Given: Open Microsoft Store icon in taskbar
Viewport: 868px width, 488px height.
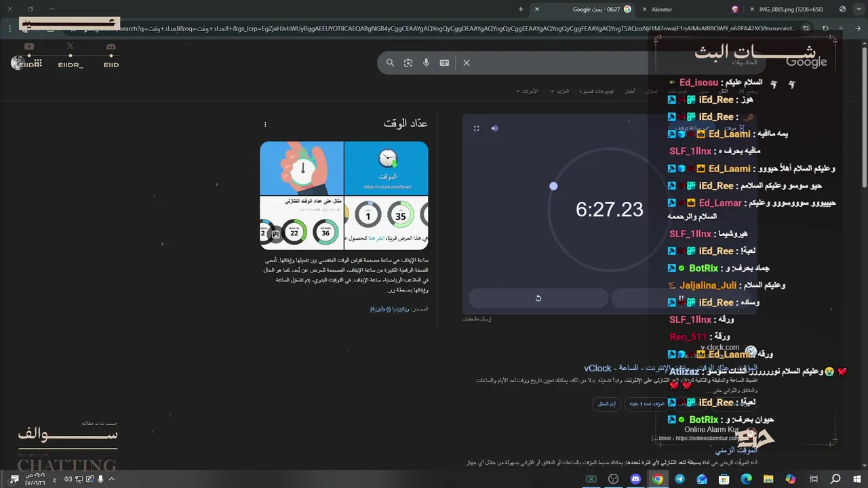Looking at the screenshot, I should [724, 479].
